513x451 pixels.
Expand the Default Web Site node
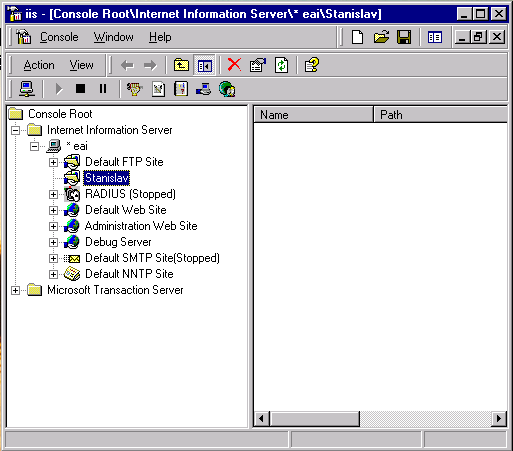pyautogui.click(x=53, y=210)
